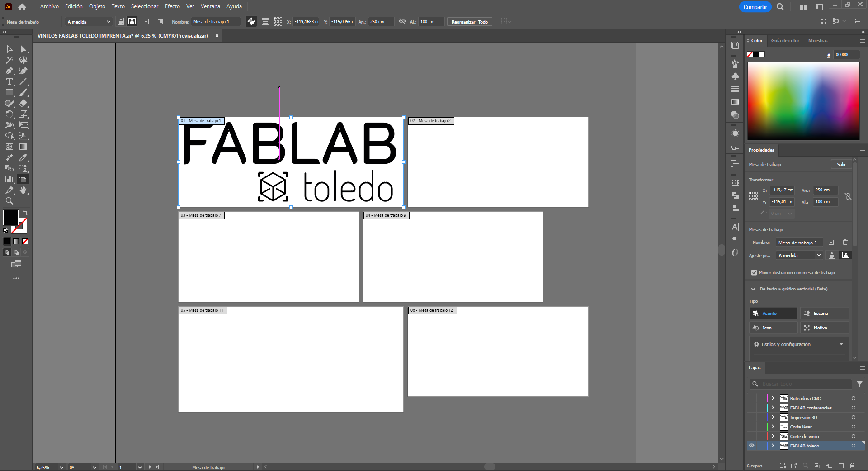868x471 pixels.
Task: Select the Rotate tool
Action: coord(9,114)
